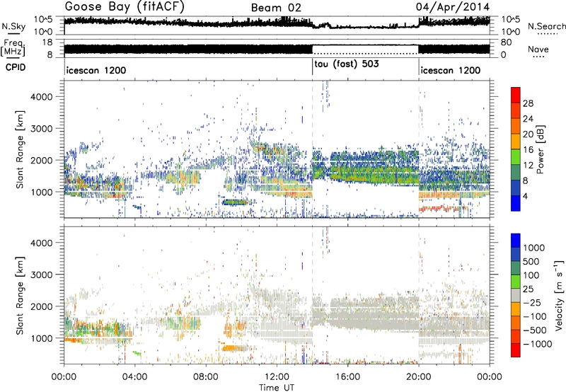Select the "500" value on the velocity colorbar

[531, 262]
